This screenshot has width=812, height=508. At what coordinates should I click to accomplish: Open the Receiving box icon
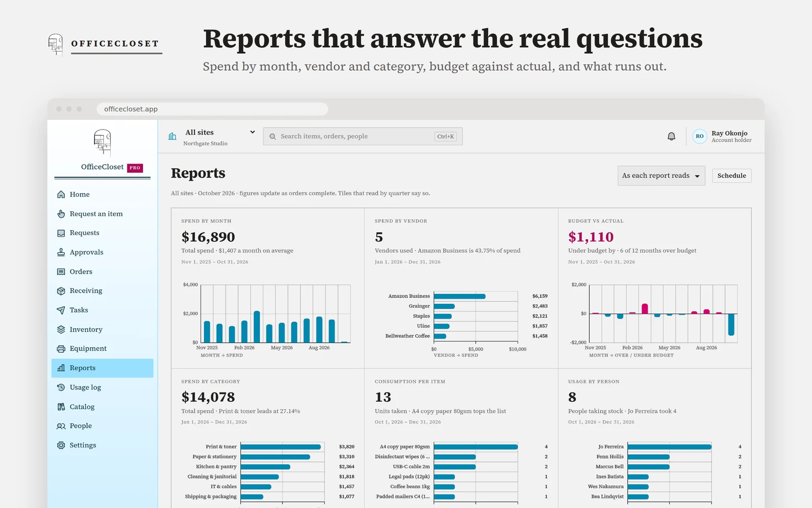pyautogui.click(x=61, y=291)
